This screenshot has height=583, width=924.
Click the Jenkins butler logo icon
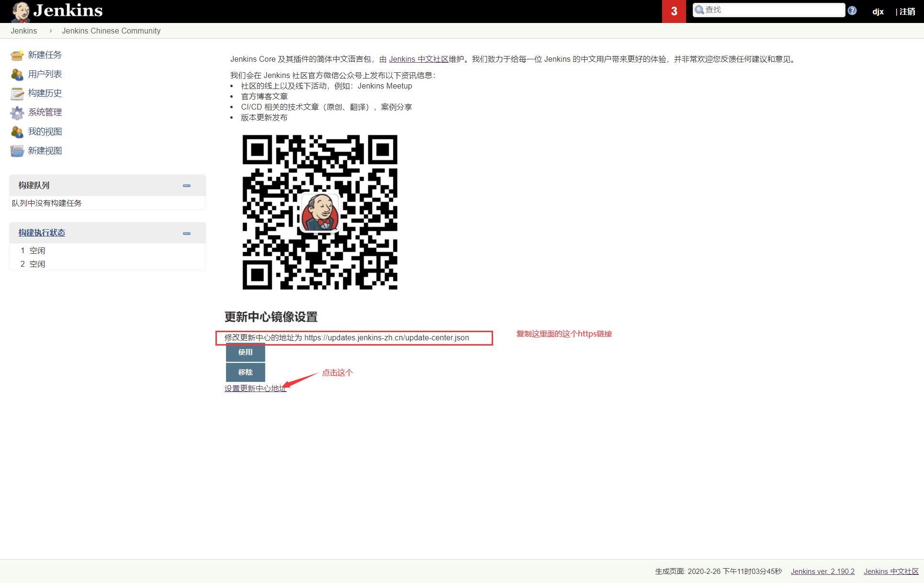point(21,11)
